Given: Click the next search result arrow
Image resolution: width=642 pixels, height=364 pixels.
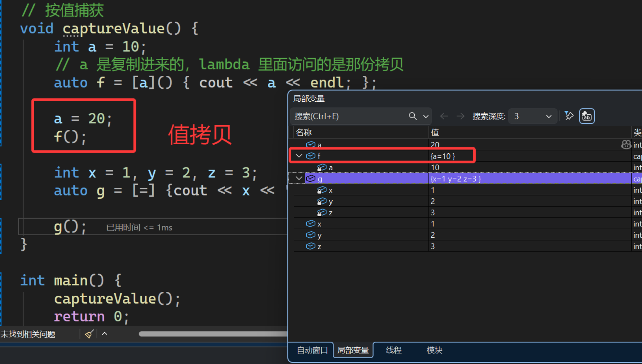Looking at the screenshot, I should tap(460, 116).
